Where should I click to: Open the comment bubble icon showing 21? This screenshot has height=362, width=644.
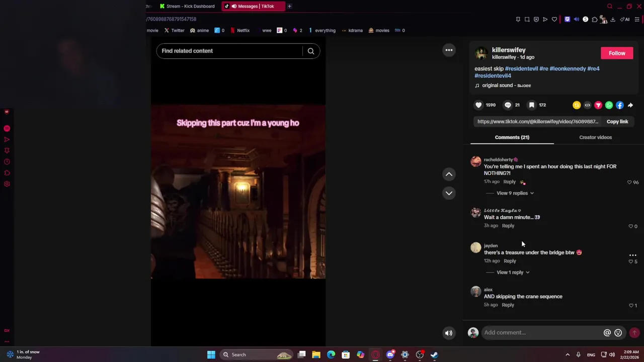pos(508,105)
